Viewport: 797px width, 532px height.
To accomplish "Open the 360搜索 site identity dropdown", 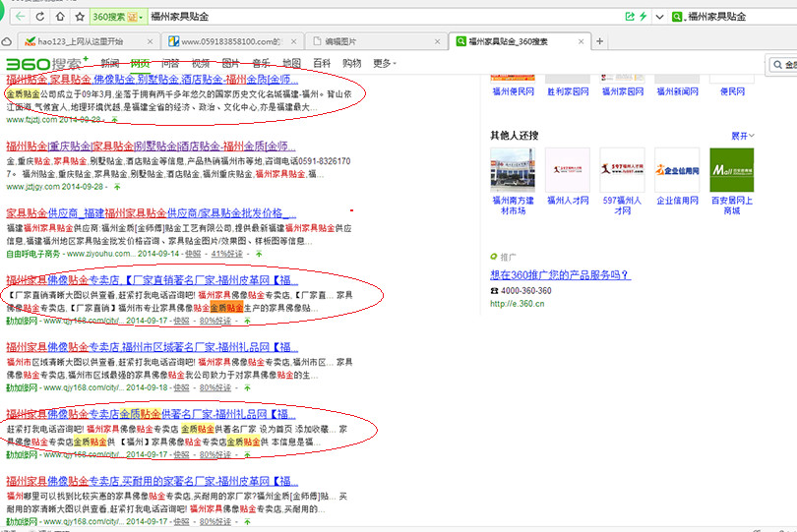I will pos(117,17).
